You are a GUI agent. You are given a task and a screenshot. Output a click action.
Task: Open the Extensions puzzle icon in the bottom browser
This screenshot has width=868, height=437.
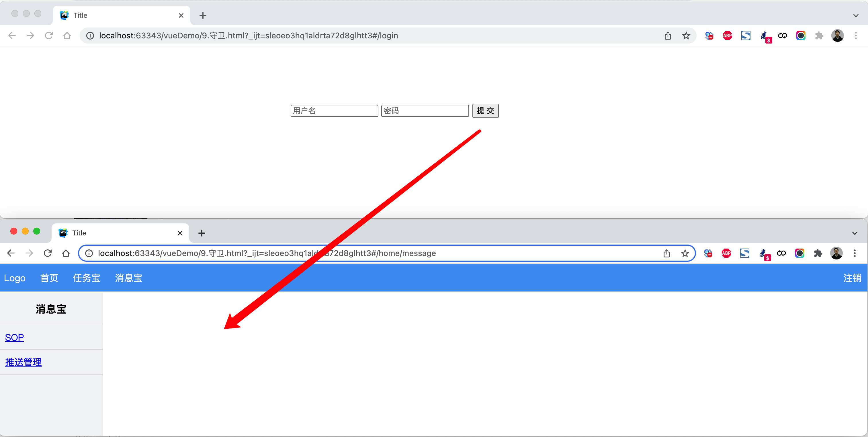[818, 253]
